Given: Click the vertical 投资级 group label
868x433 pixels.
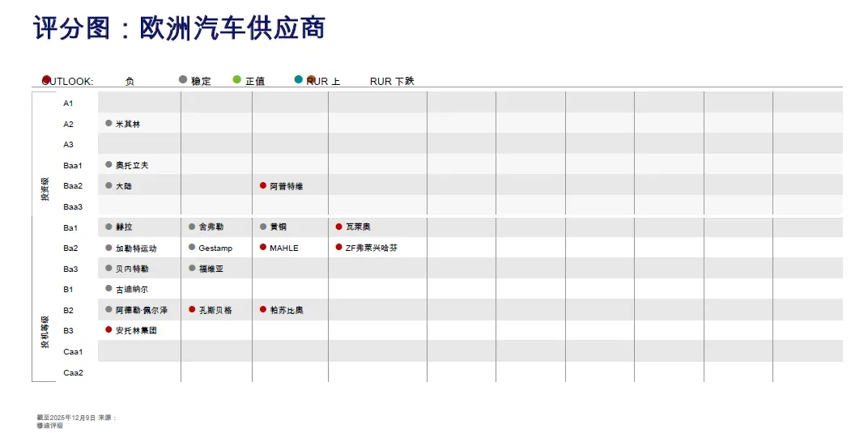Looking at the screenshot, I should pyautogui.click(x=45, y=189).
